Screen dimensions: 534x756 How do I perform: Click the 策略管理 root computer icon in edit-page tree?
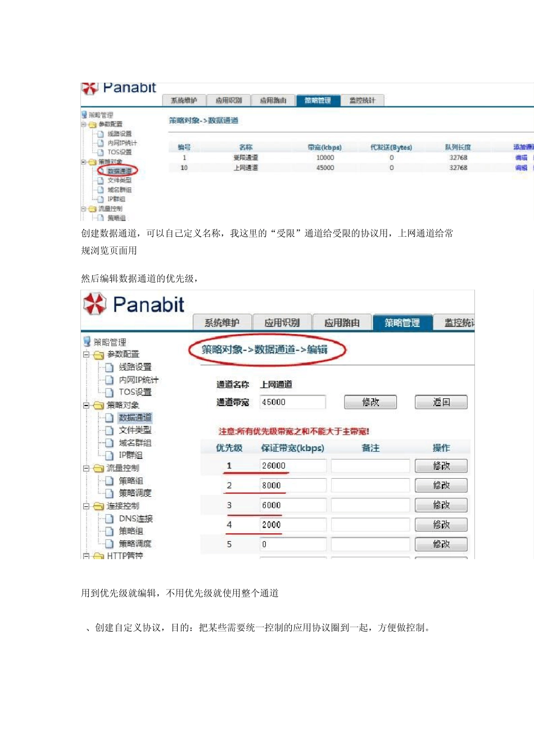87,341
